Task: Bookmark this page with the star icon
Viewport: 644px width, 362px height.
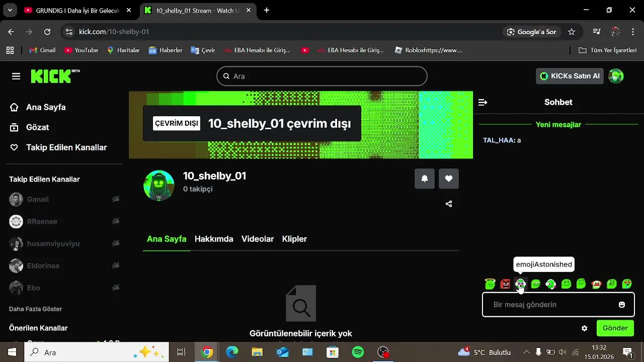Action: point(572,32)
